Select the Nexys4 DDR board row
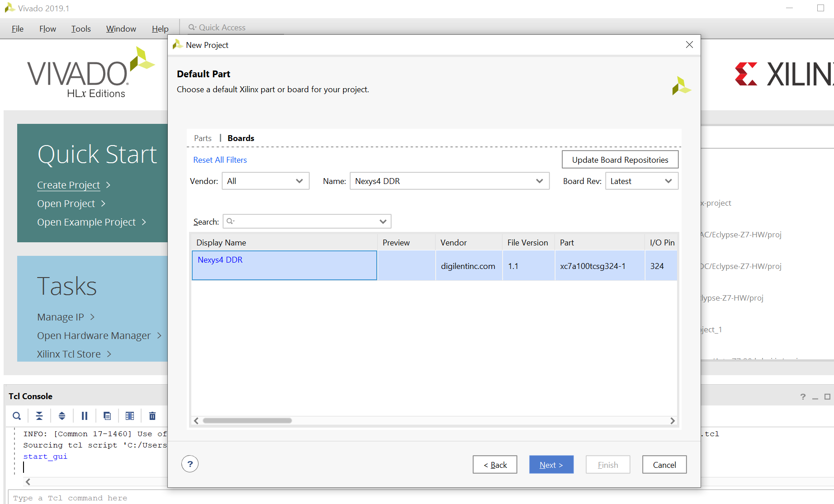Viewport: 834px width, 504px height. pos(434,266)
